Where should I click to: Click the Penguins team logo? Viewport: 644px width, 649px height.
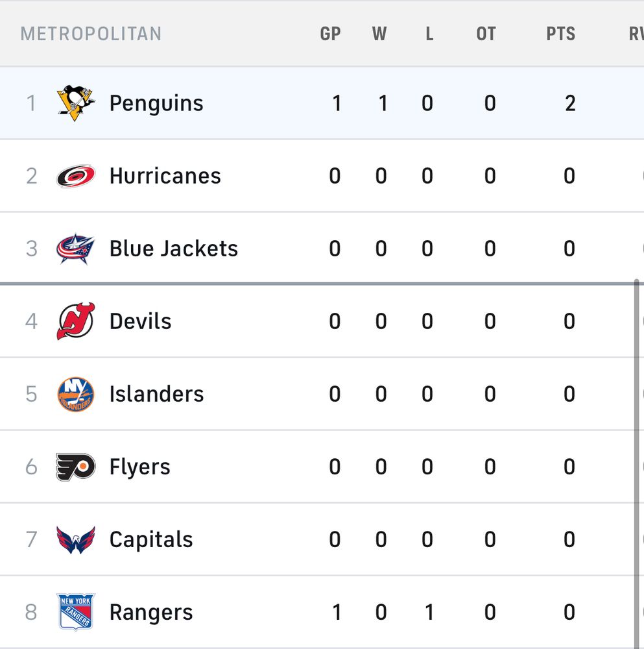pyautogui.click(x=76, y=103)
